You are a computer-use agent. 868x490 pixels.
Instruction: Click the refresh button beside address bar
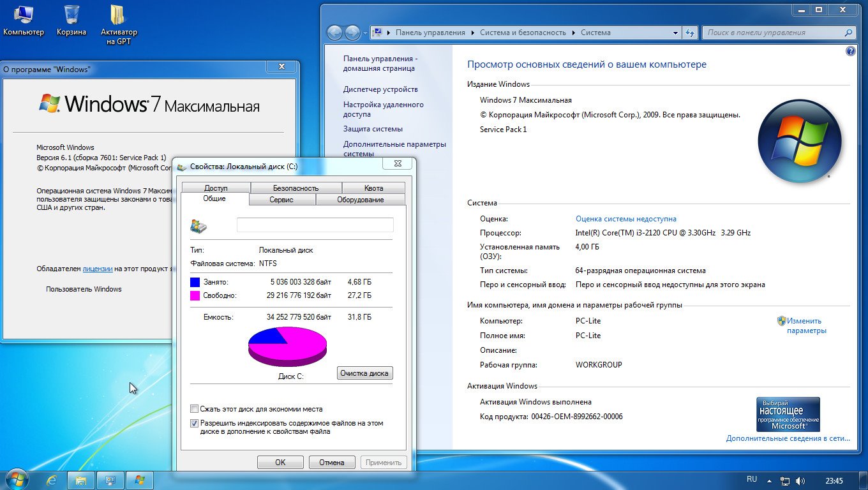[689, 33]
